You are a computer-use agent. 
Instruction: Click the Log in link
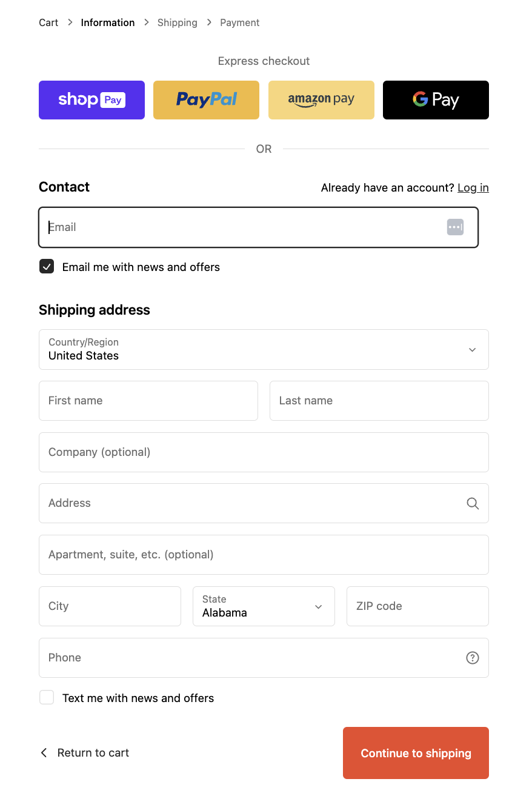(473, 188)
